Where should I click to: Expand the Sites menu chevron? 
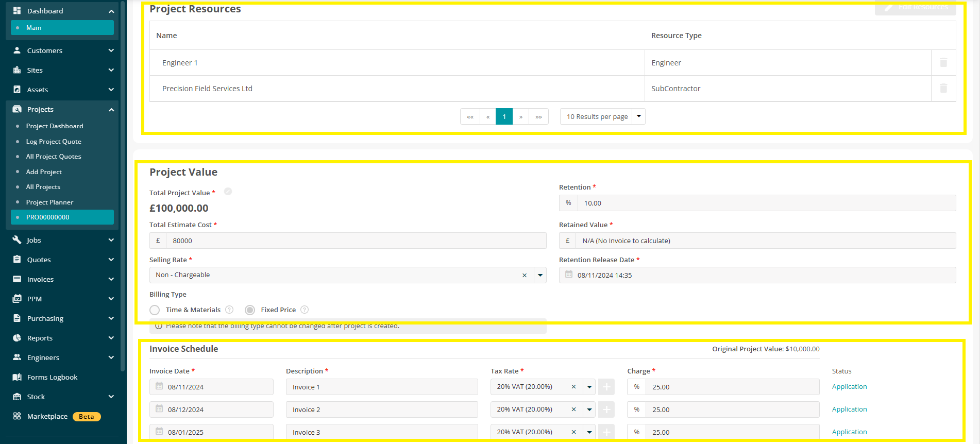111,70
